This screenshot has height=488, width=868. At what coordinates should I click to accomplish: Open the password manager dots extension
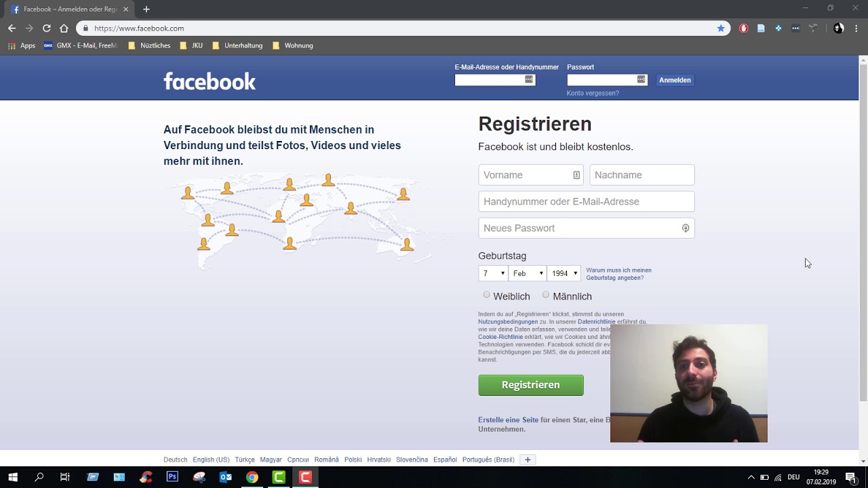(x=795, y=28)
